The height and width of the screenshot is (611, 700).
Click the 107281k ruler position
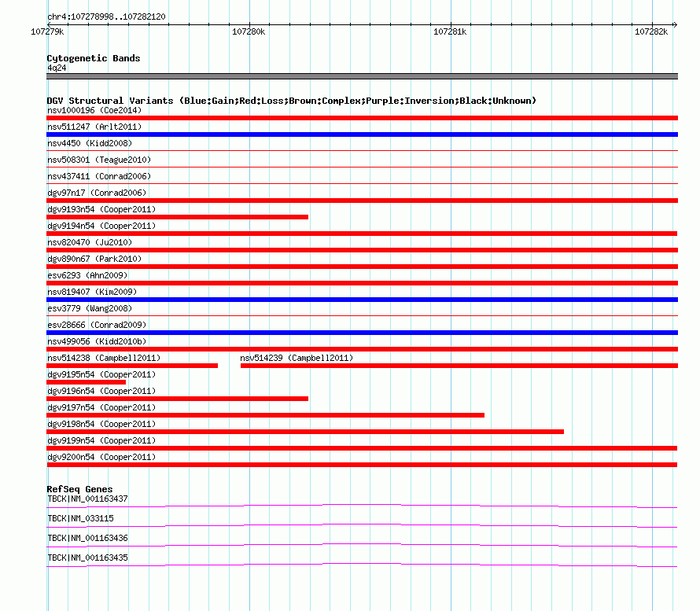pos(450,31)
